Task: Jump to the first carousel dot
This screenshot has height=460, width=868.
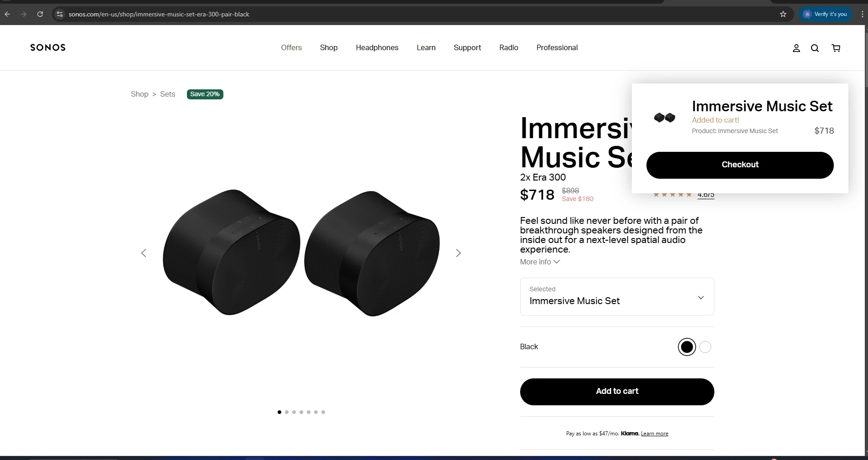Action: 279,412
